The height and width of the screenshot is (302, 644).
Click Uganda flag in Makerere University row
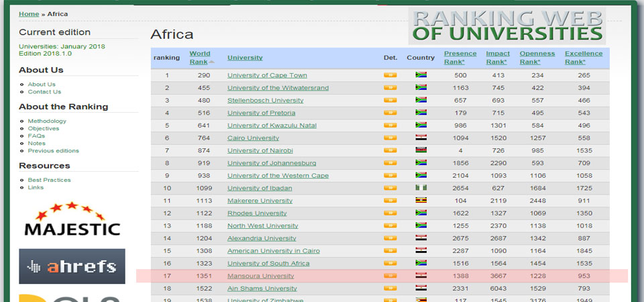pyautogui.click(x=421, y=200)
